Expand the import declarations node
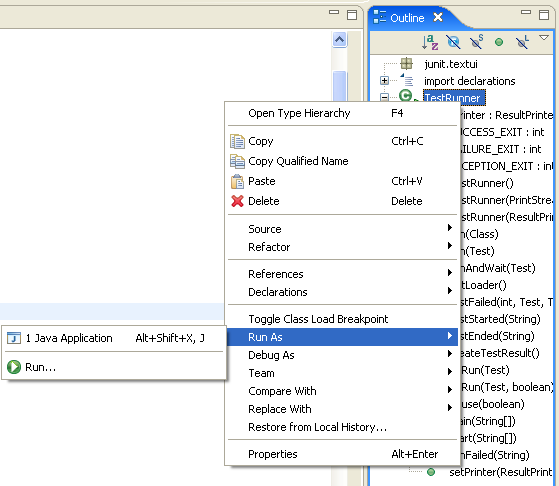 pos(384,81)
